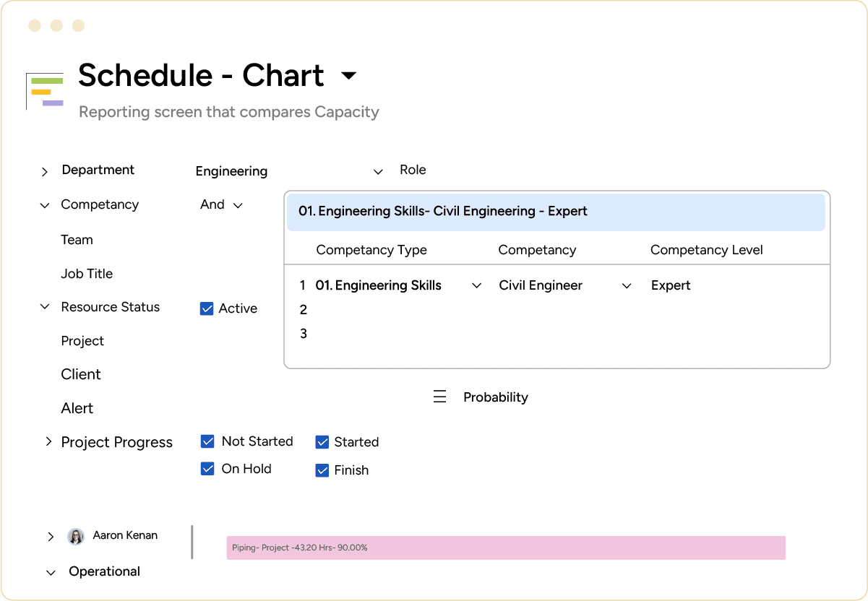Open the Schedule - Chart title dropdown
Screen dimensions: 868x601
pyautogui.click(x=349, y=75)
